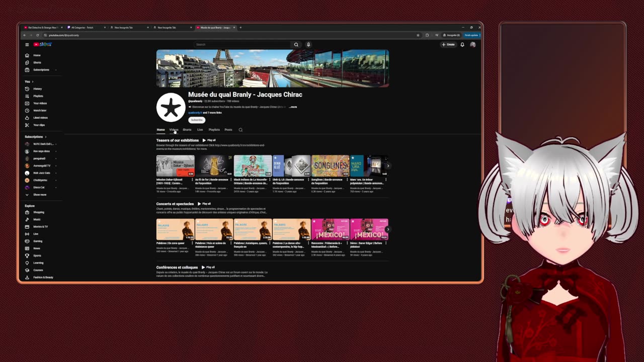The height and width of the screenshot is (362, 644).
Task: Switch to the channel Posts tab
Action: [x=228, y=130]
